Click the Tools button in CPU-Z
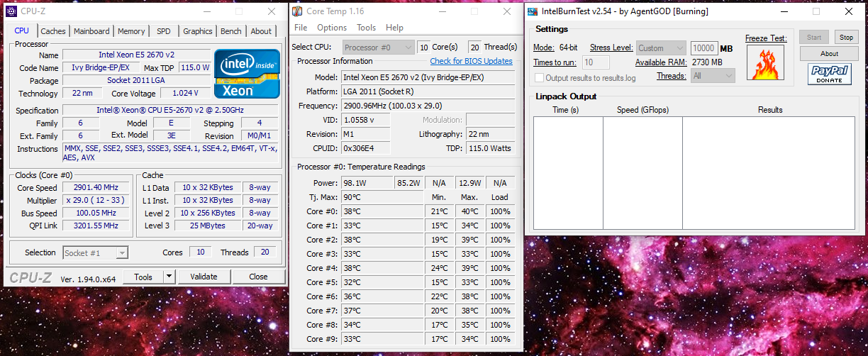 (x=143, y=277)
